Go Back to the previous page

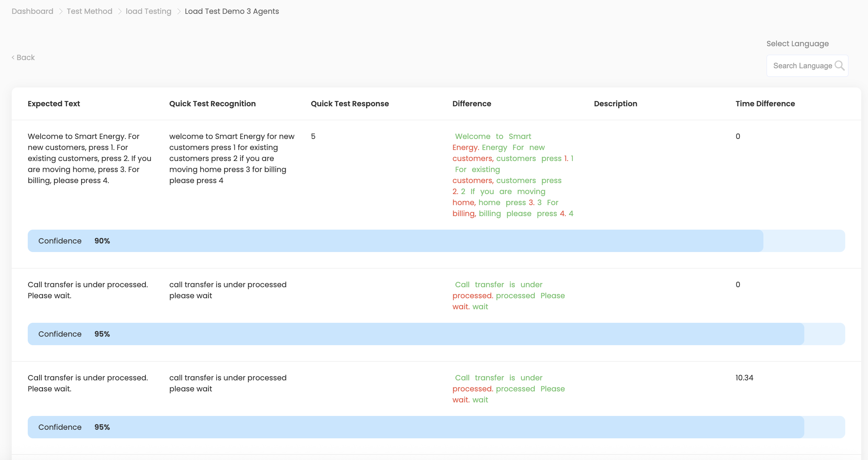[25, 58]
